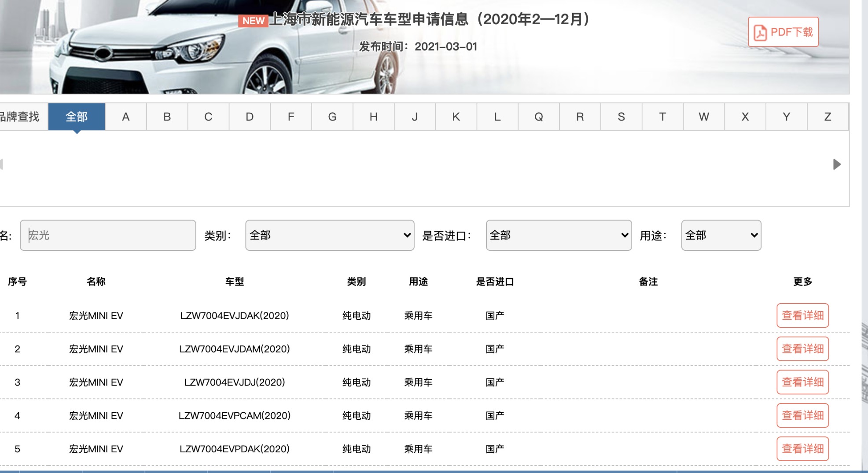Click model text LZW7004EVPCAM(2020)
The image size is (868, 473).
(x=235, y=416)
